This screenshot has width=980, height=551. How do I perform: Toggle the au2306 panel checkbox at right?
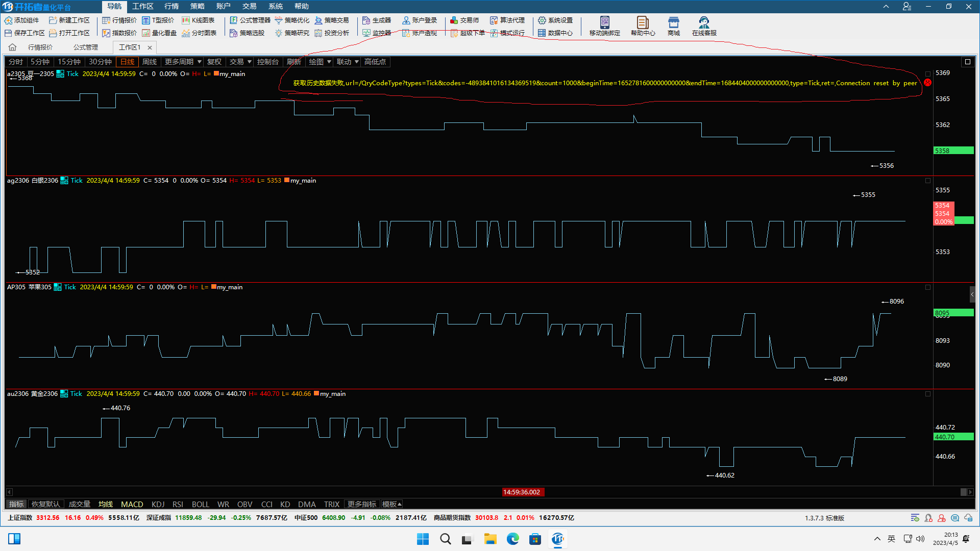(x=928, y=394)
